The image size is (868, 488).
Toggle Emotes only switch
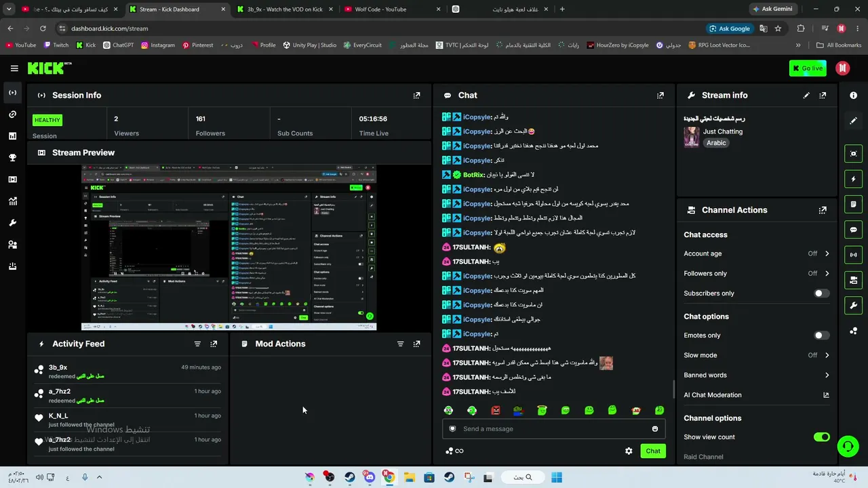click(x=821, y=335)
